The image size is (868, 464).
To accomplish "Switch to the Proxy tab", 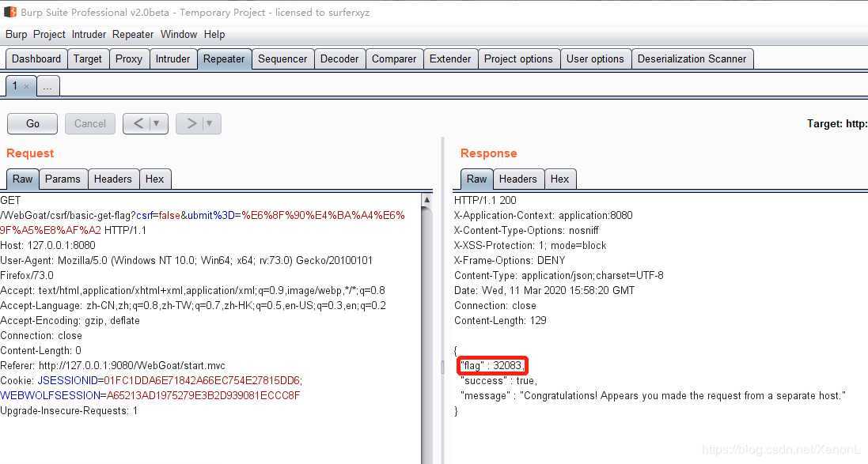I will tap(129, 58).
